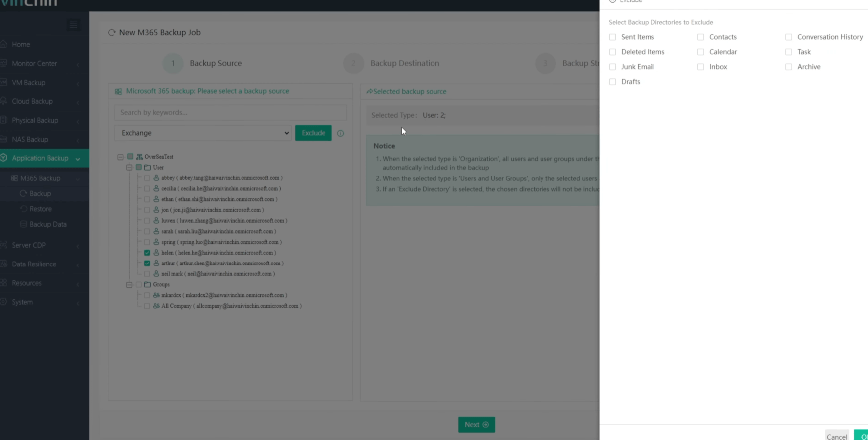Open the Restore sidebar item

pos(40,209)
